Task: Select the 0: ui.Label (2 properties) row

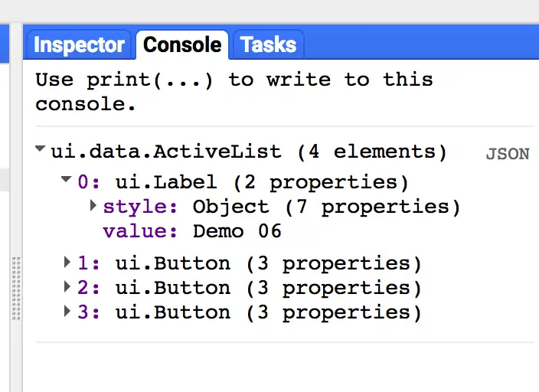Action: pyautogui.click(x=243, y=182)
